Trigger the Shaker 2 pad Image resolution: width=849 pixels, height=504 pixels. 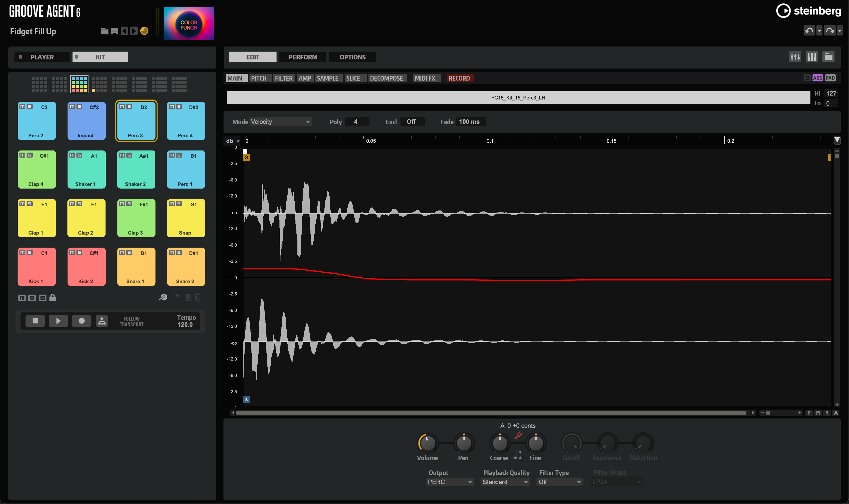tap(136, 169)
